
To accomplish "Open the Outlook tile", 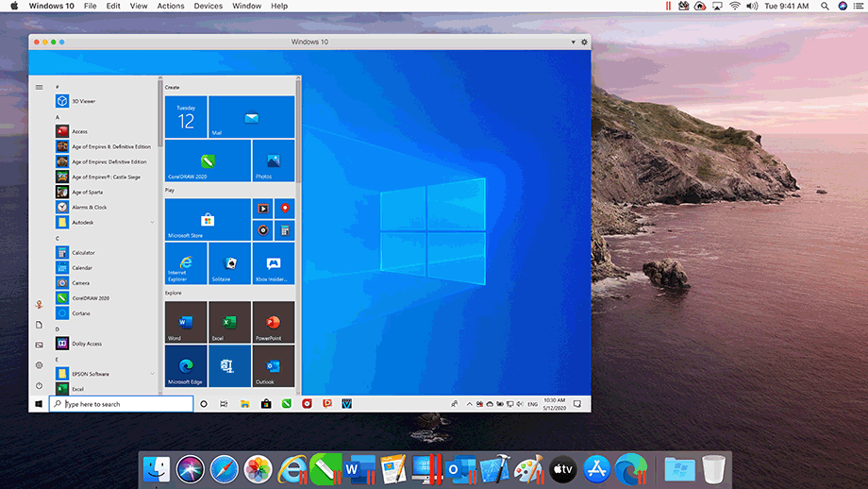I will coord(273,366).
